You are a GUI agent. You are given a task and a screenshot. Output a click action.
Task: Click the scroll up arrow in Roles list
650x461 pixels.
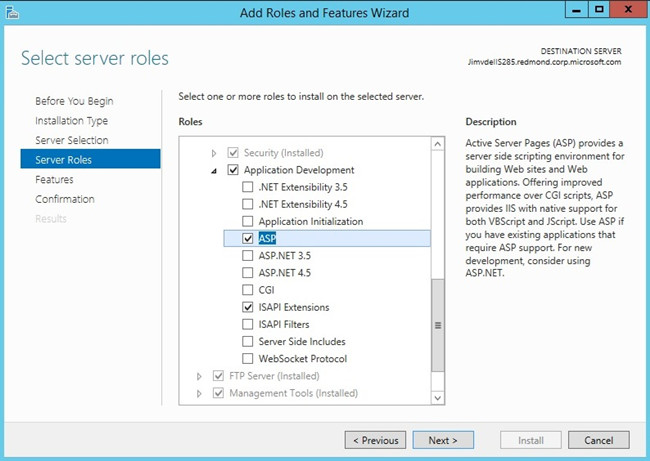437,144
